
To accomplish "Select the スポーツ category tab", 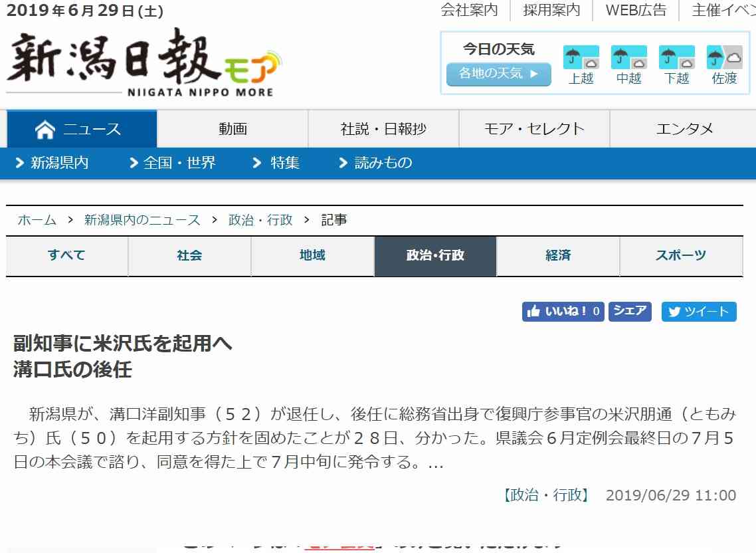I will 681,255.
